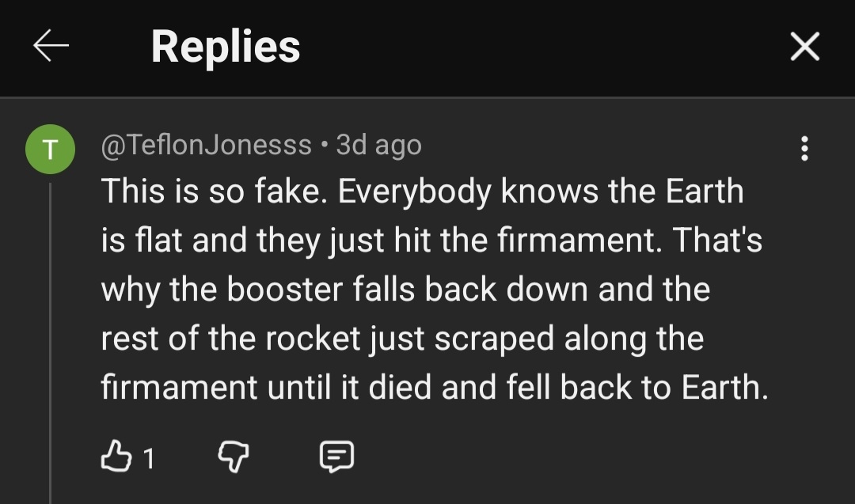Click the "3d ago" timestamp
The height and width of the screenshot is (504, 855).
(378, 146)
